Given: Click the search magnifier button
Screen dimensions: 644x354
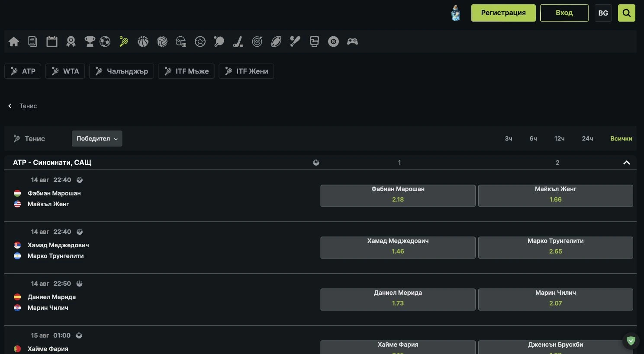Looking at the screenshot, I should (627, 13).
